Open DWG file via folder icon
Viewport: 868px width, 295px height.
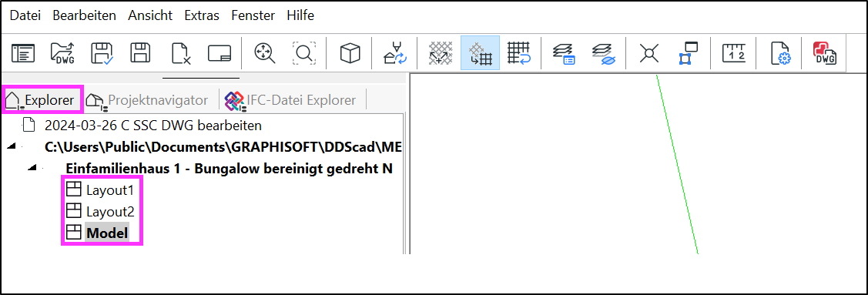coord(62,53)
